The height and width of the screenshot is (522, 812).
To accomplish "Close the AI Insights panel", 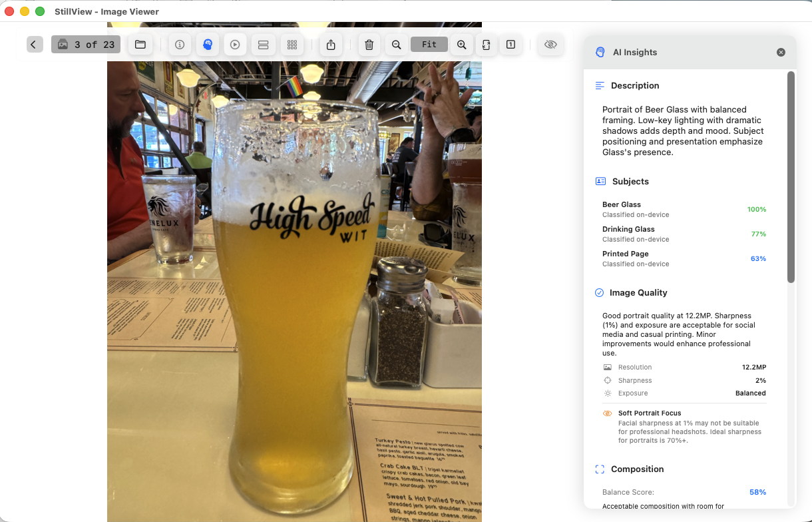I will pyautogui.click(x=781, y=52).
